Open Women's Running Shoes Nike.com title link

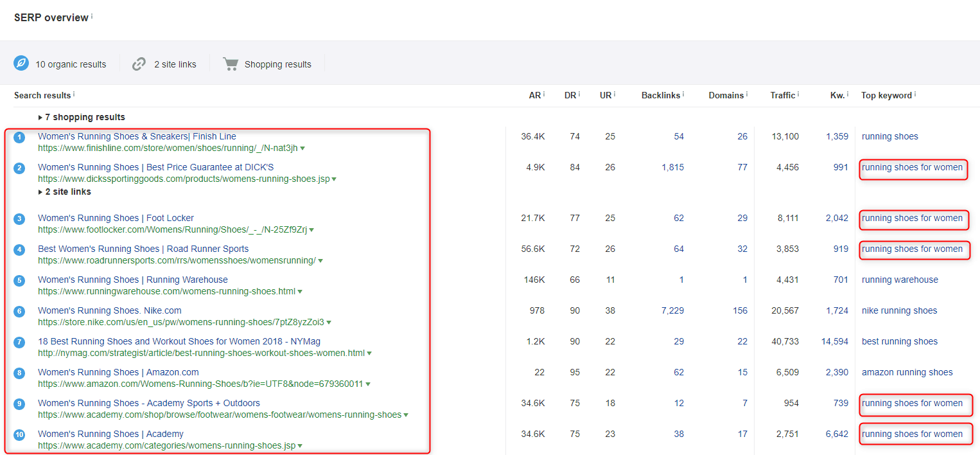(x=110, y=310)
